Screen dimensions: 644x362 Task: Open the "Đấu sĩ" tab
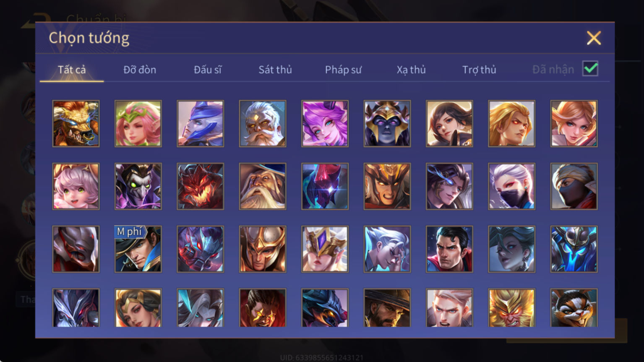208,70
